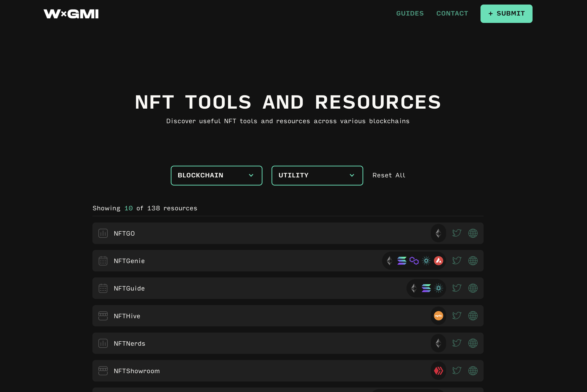Open NFTGO website globe icon
Image resolution: width=587 pixels, height=392 pixels.
tap(473, 233)
